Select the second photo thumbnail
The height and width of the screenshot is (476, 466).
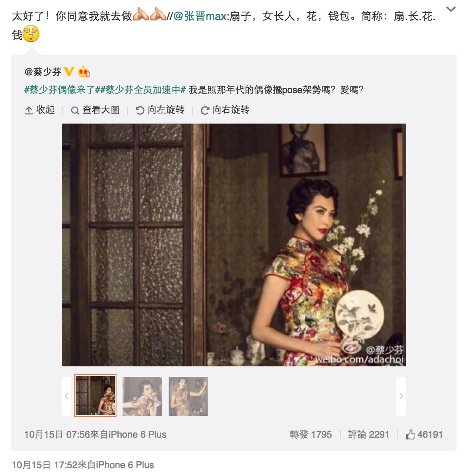pyautogui.click(x=142, y=396)
